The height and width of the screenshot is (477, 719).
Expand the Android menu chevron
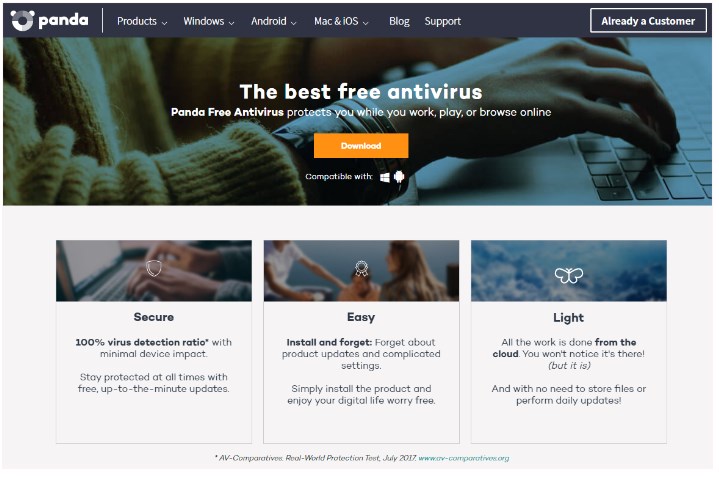click(x=293, y=22)
